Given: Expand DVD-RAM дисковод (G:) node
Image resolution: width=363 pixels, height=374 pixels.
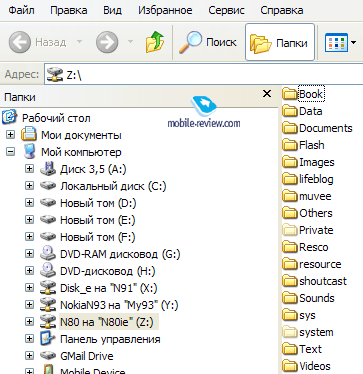Looking at the screenshot, I should [29, 254].
